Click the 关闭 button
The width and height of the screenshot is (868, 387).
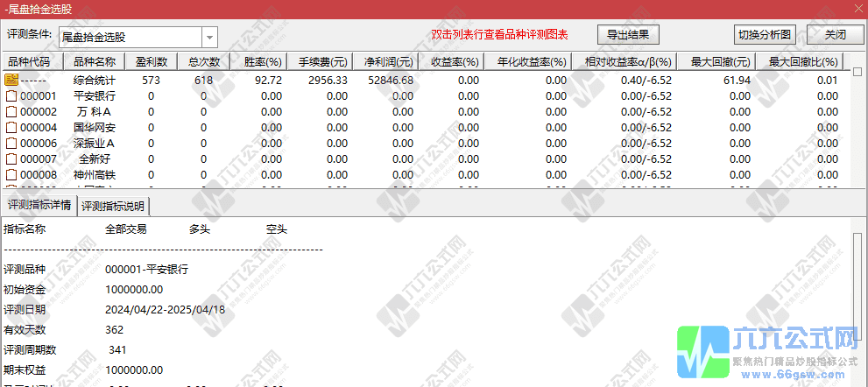[836, 34]
